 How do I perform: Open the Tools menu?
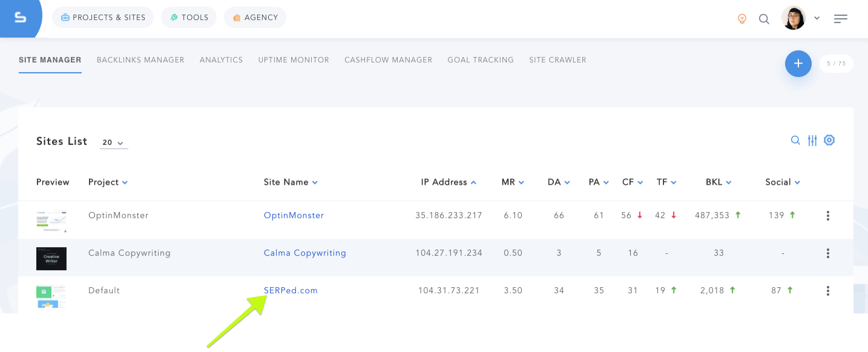coord(189,18)
